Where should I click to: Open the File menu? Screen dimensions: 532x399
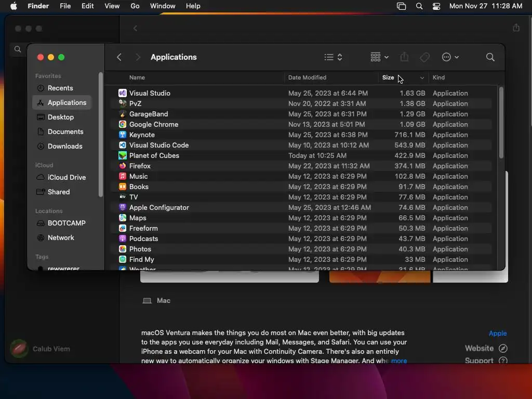(x=65, y=6)
